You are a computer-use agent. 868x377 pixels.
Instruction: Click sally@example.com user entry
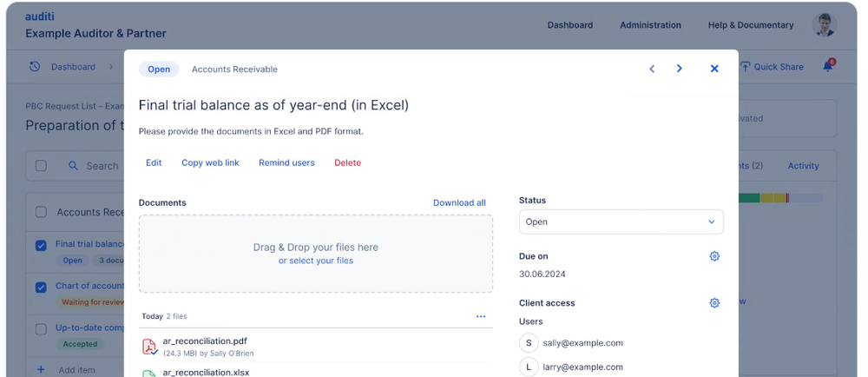point(571,342)
